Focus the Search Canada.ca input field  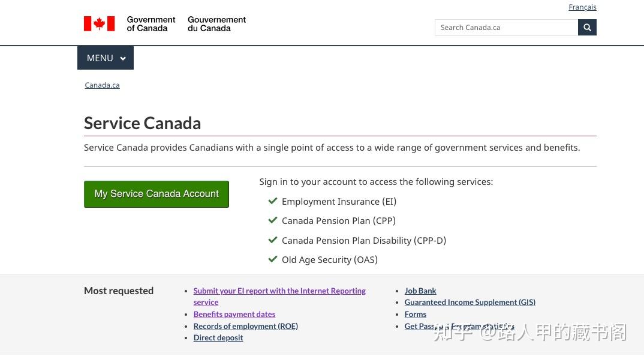tap(506, 28)
